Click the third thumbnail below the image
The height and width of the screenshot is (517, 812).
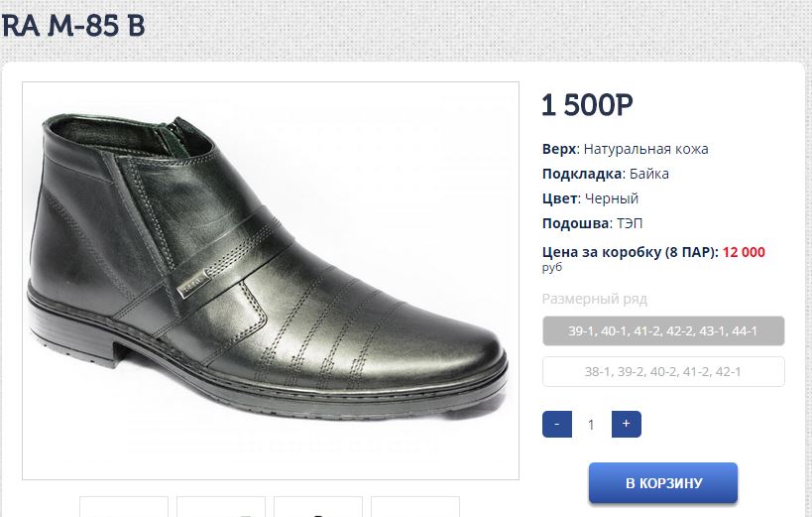(318, 507)
